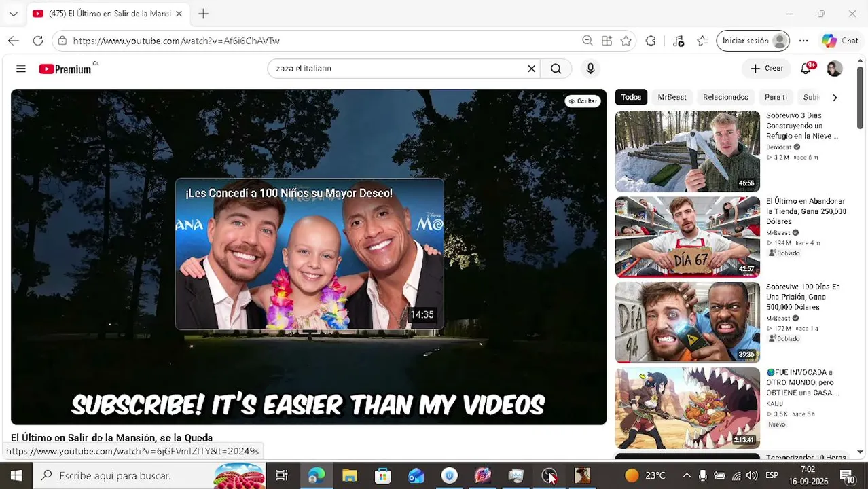The image size is (868, 489).
Task: View site information lock icon
Action: tap(62, 41)
